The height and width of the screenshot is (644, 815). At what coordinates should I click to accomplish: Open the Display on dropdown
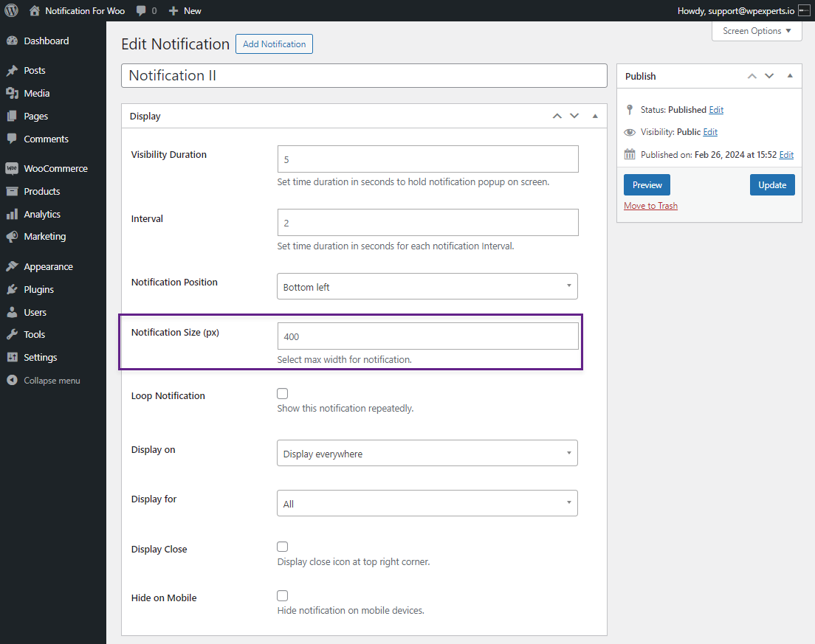(x=427, y=453)
